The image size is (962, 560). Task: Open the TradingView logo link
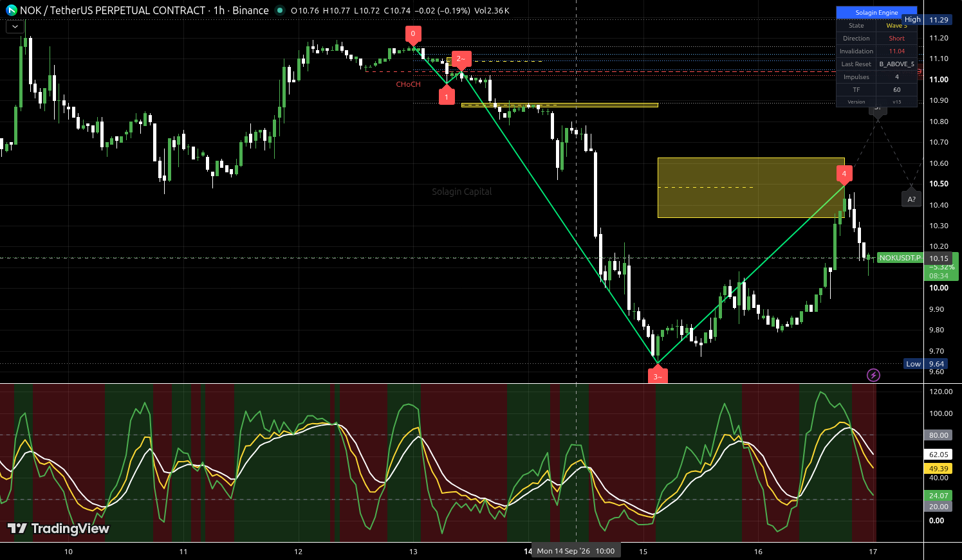pyautogui.click(x=59, y=528)
